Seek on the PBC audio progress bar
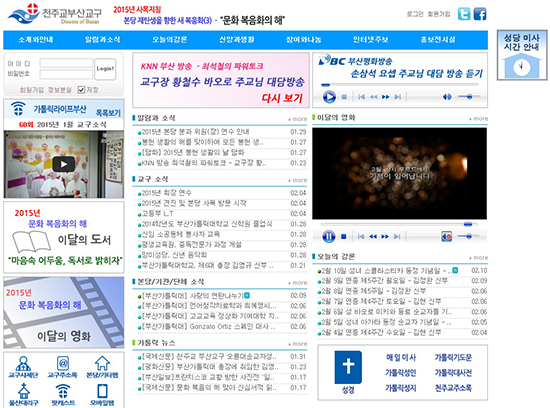Viewport: 550px width, 408px height. (x=400, y=85)
